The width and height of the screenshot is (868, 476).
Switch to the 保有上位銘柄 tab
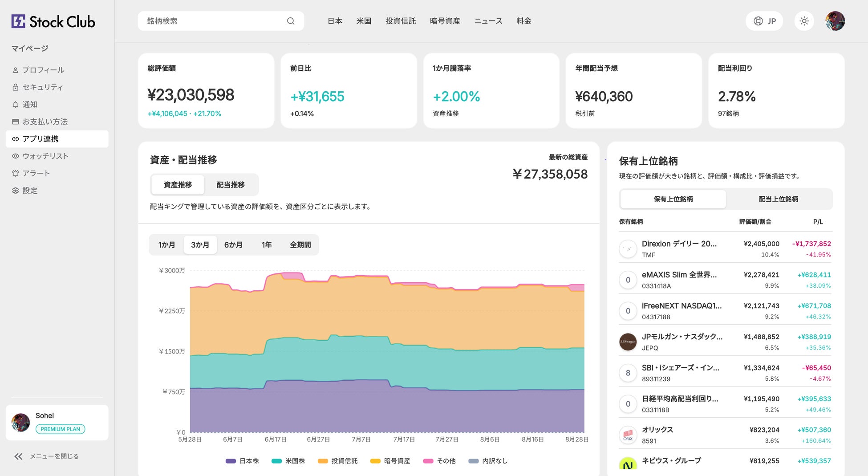673,199
